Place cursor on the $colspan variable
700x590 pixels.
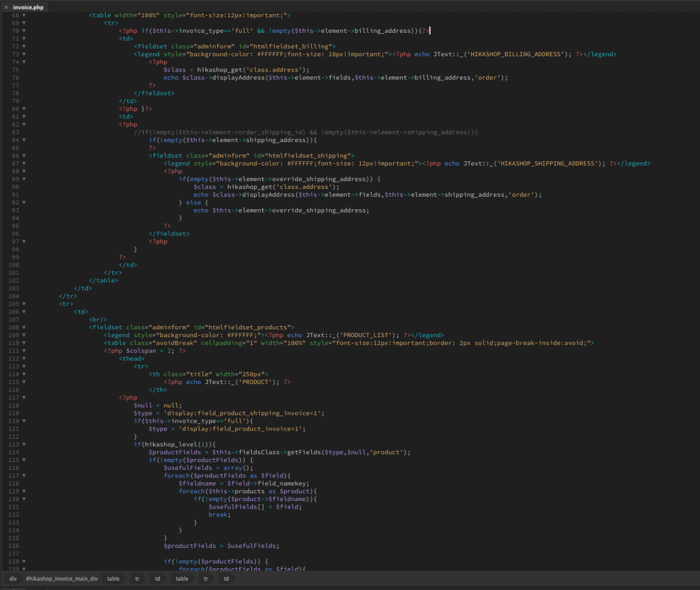141,351
